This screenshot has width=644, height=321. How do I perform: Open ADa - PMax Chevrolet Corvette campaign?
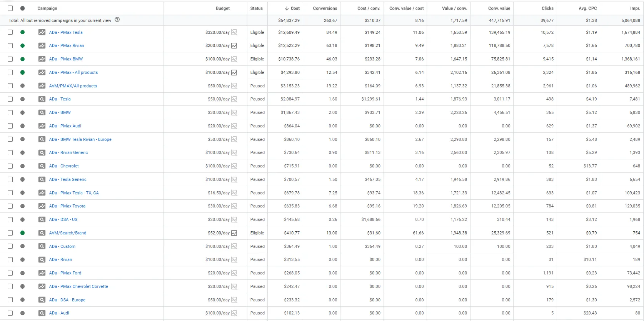click(x=78, y=286)
